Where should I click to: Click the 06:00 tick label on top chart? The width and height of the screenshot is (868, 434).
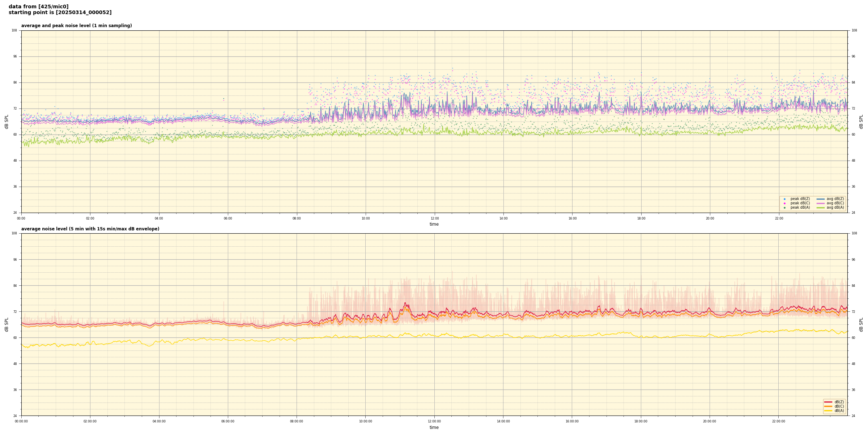(228, 218)
